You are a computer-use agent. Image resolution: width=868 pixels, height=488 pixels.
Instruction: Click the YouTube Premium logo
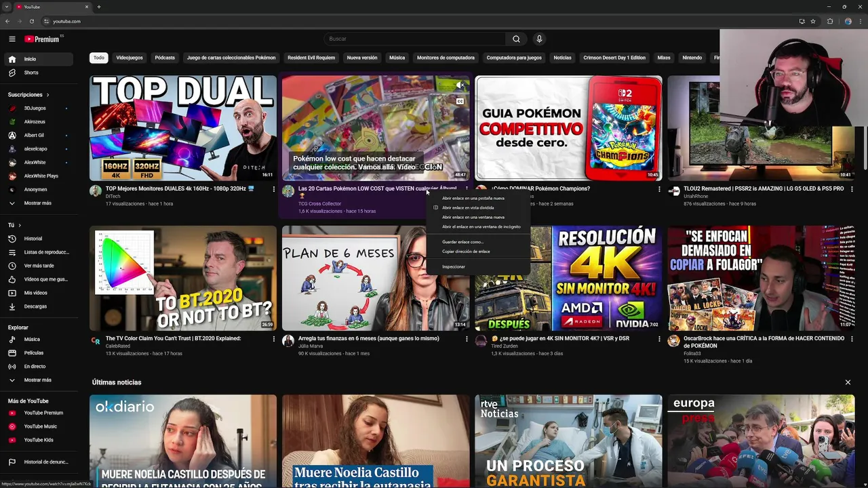(x=42, y=39)
